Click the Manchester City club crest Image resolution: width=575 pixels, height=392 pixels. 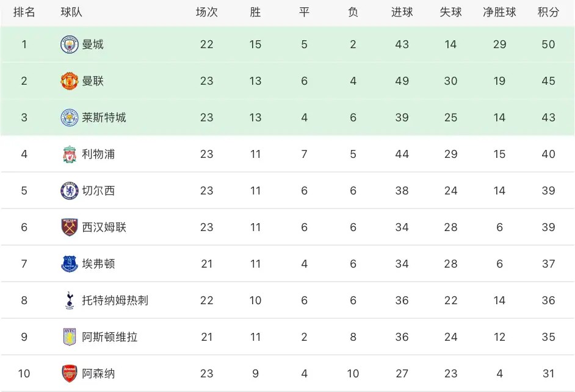[70, 45]
